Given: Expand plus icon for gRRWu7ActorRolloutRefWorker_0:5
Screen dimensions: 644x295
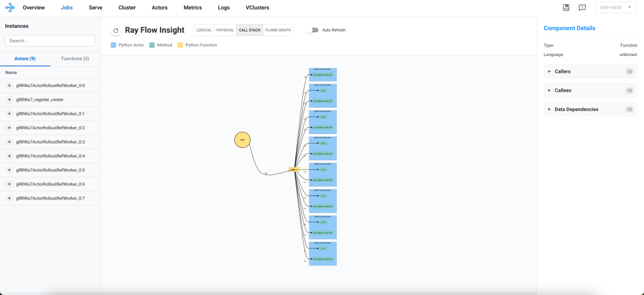Looking at the screenshot, I should click(x=9, y=170).
